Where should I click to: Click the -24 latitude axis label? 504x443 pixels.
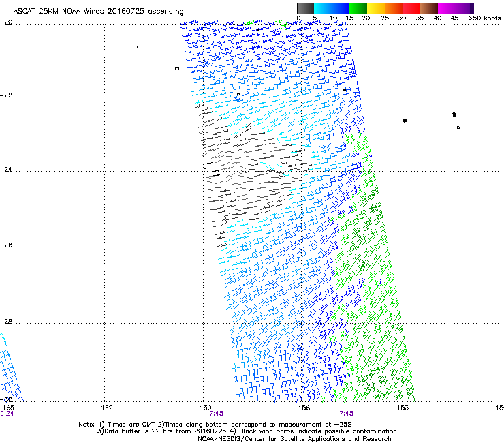click(6, 169)
